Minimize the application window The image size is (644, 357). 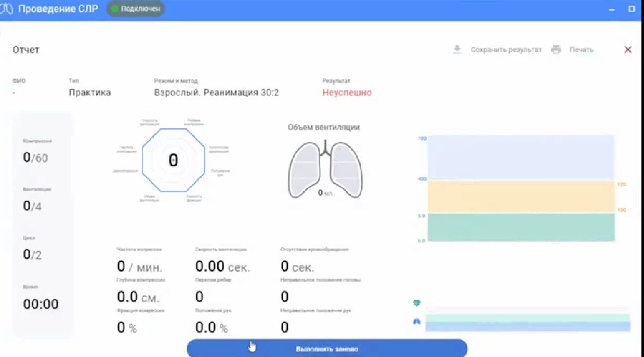pos(611,9)
